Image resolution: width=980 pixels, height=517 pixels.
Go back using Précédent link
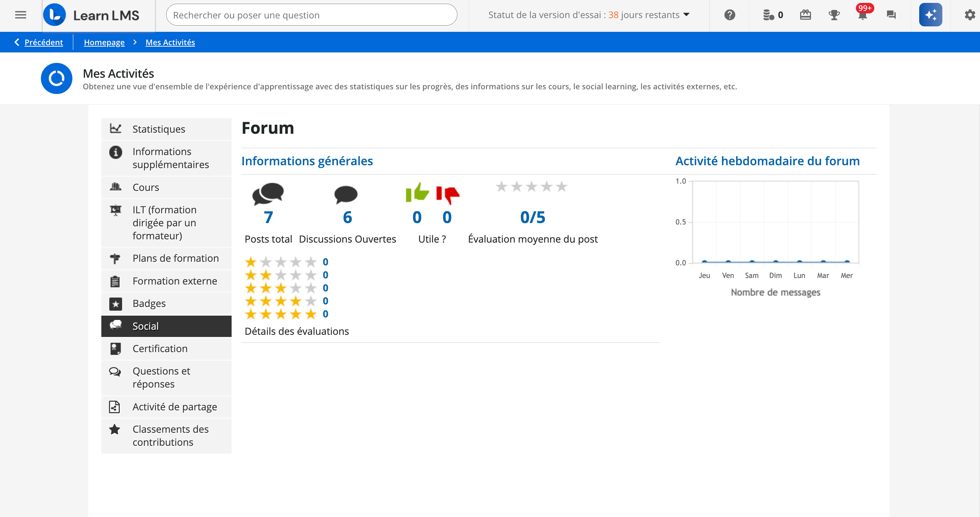(x=43, y=42)
